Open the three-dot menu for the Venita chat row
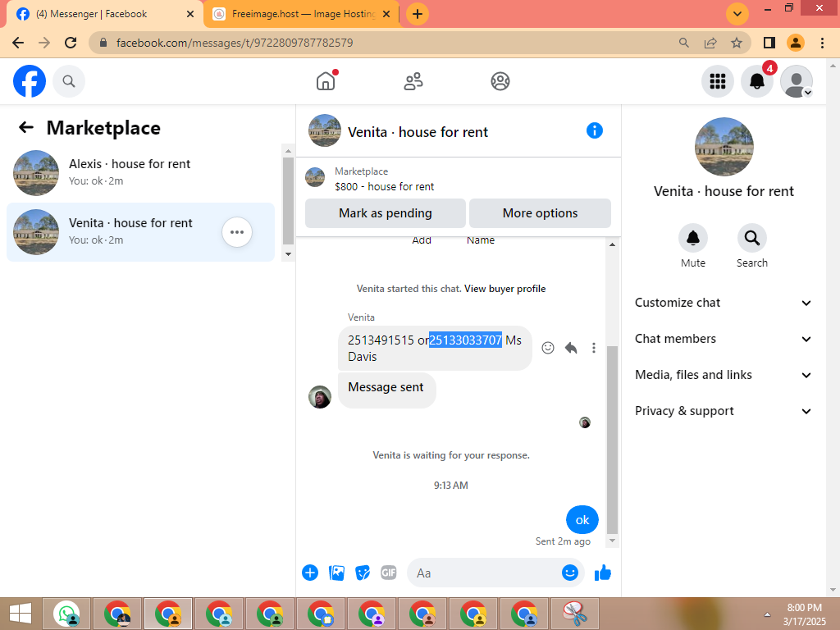Image resolution: width=840 pixels, height=630 pixels. click(x=237, y=232)
